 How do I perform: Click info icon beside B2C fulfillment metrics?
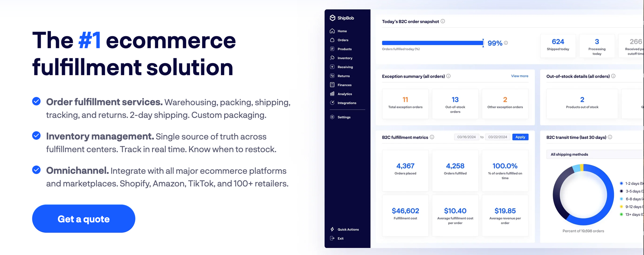(432, 137)
